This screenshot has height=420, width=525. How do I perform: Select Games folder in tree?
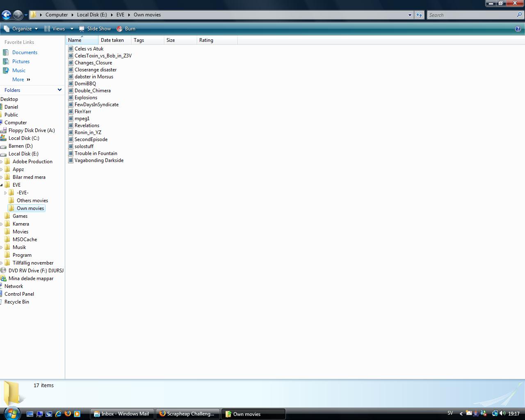[20, 216]
